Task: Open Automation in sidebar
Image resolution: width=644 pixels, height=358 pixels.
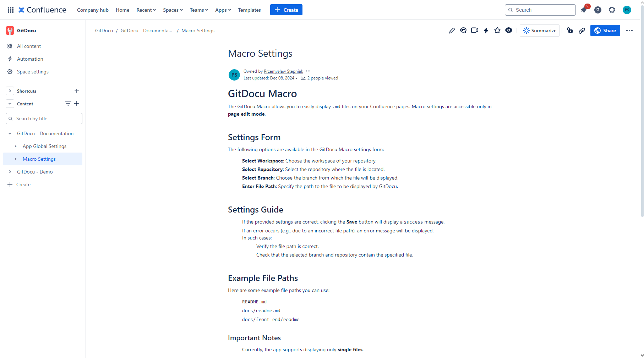Action: 30,59
